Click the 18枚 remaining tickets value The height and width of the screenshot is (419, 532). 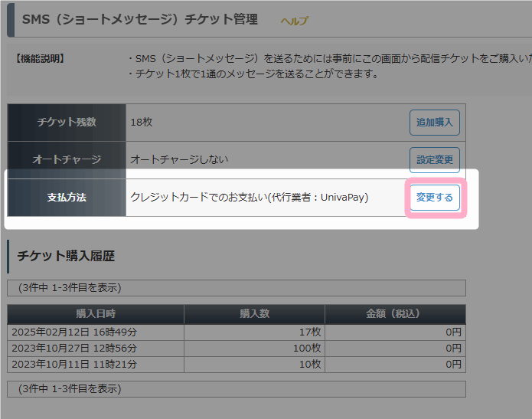point(142,122)
